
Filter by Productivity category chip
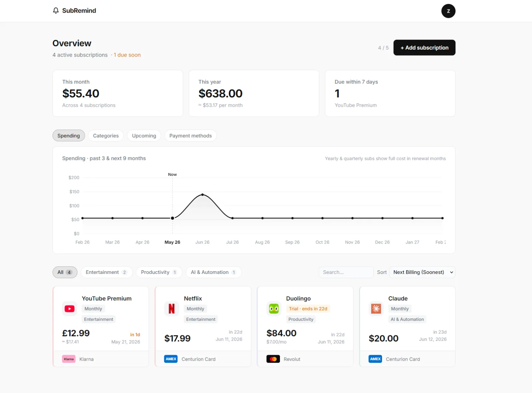coord(159,272)
